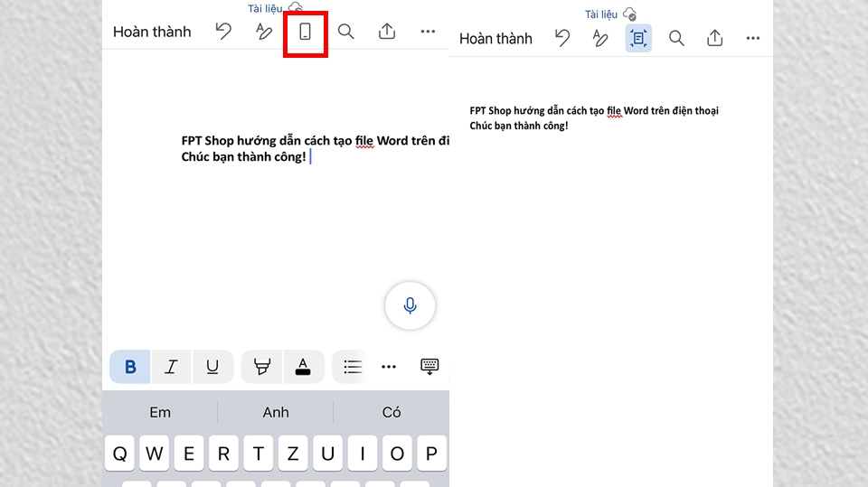Tap the U key
Viewport: 868px width, 487px height.
click(x=327, y=454)
